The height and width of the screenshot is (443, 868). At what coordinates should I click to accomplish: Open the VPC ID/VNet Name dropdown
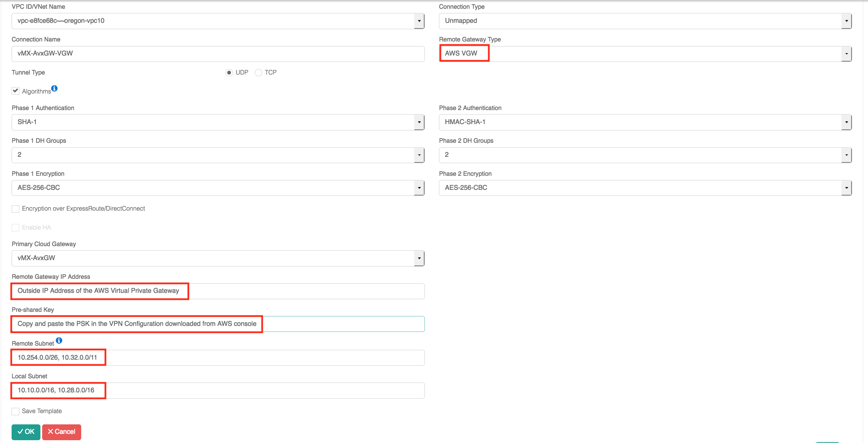tap(419, 21)
